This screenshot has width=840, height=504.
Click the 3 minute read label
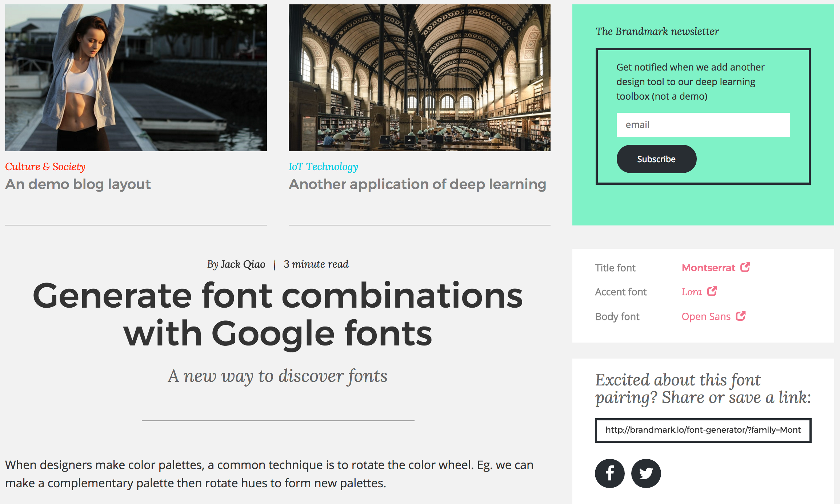(x=317, y=263)
